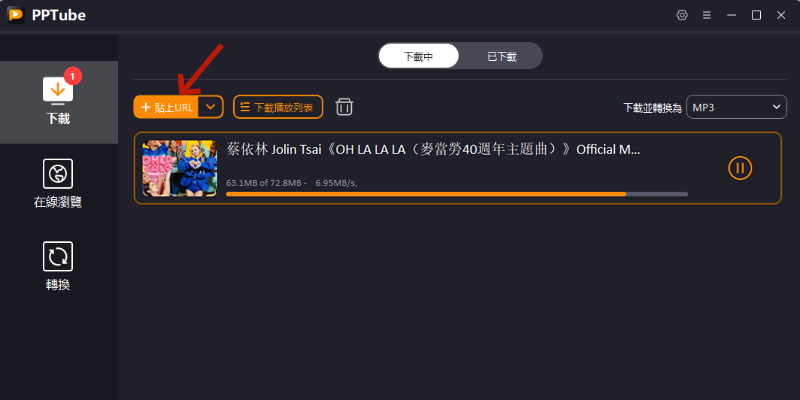Click the Jolin Tsai video thumbnail
800x400 pixels.
180,168
